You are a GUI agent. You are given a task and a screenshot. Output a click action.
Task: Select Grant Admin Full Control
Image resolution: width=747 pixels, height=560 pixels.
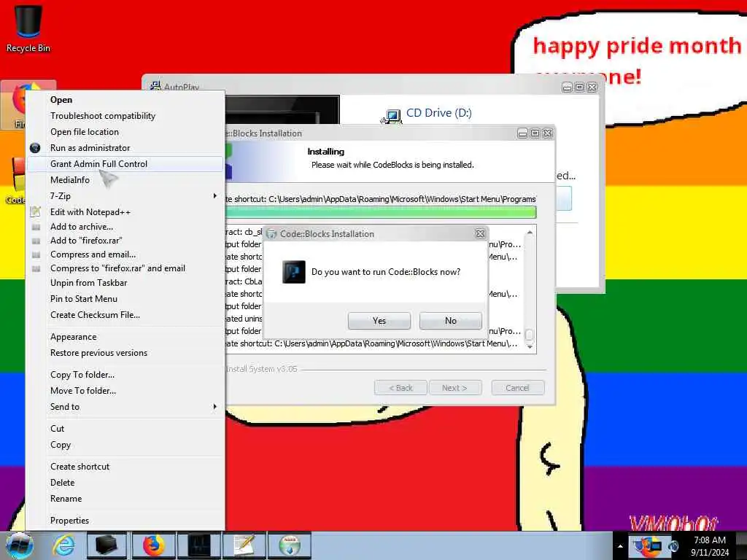pyautogui.click(x=125, y=164)
